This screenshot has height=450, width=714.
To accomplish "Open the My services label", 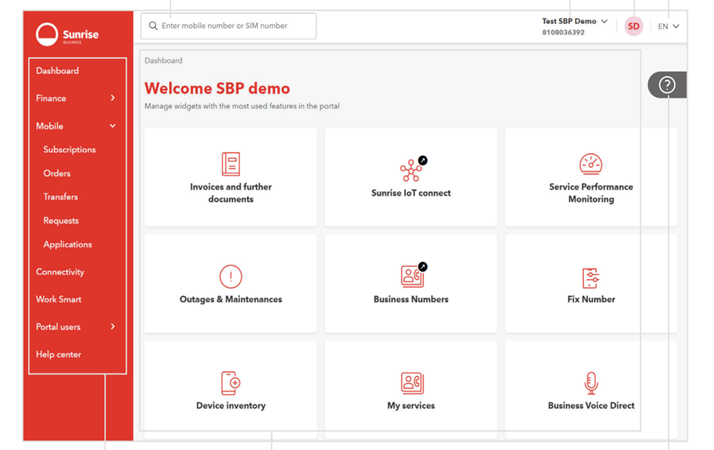I will tap(411, 405).
